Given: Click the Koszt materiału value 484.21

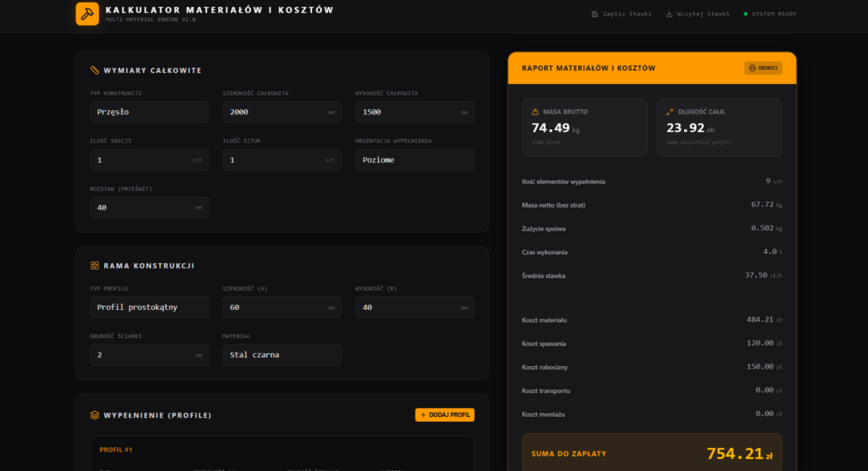Looking at the screenshot, I should (759, 319).
